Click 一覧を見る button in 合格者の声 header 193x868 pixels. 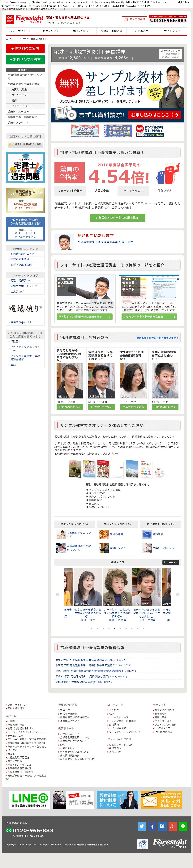coord(170,562)
